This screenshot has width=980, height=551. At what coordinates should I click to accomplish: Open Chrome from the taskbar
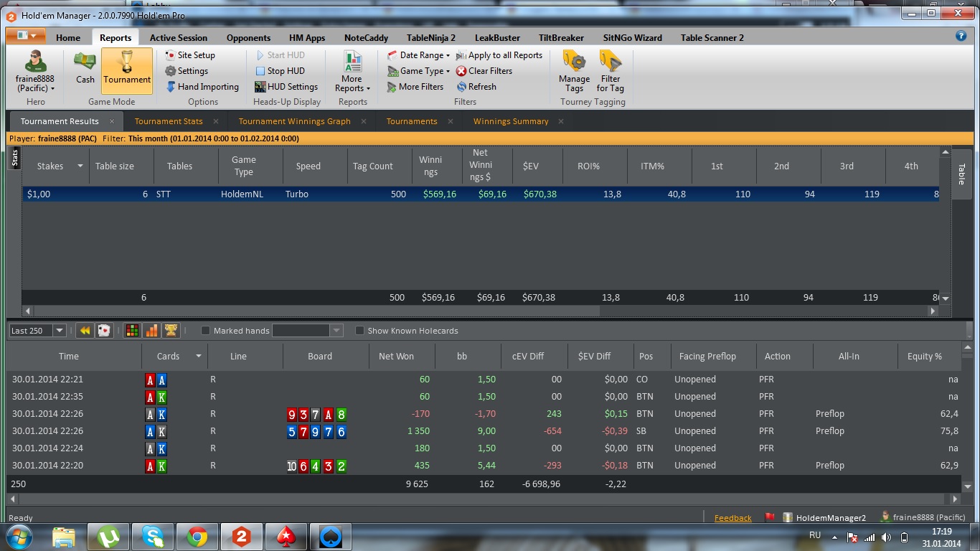coord(197,536)
